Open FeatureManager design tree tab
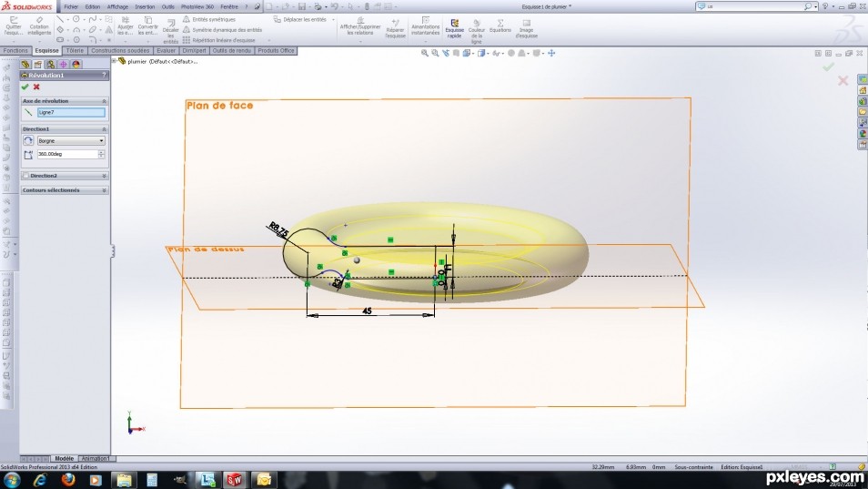868x489 pixels. click(25, 65)
